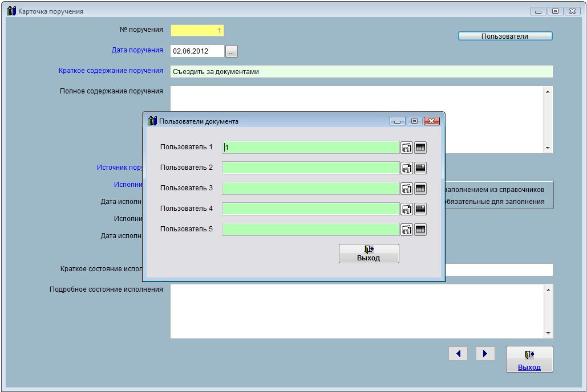Viewport: 587px width, 392px height.
Task: Go to the next record arrow
Action: 485,354
